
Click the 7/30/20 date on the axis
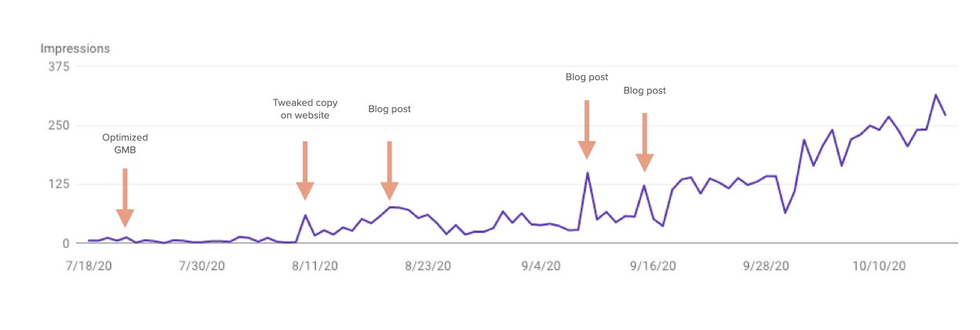coord(202,266)
